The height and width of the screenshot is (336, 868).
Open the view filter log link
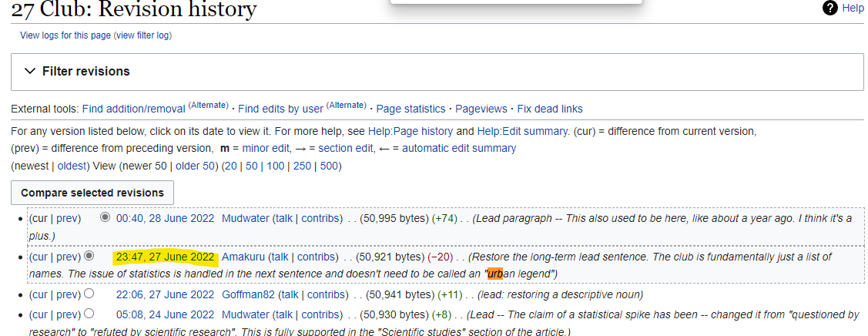(x=142, y=35)
